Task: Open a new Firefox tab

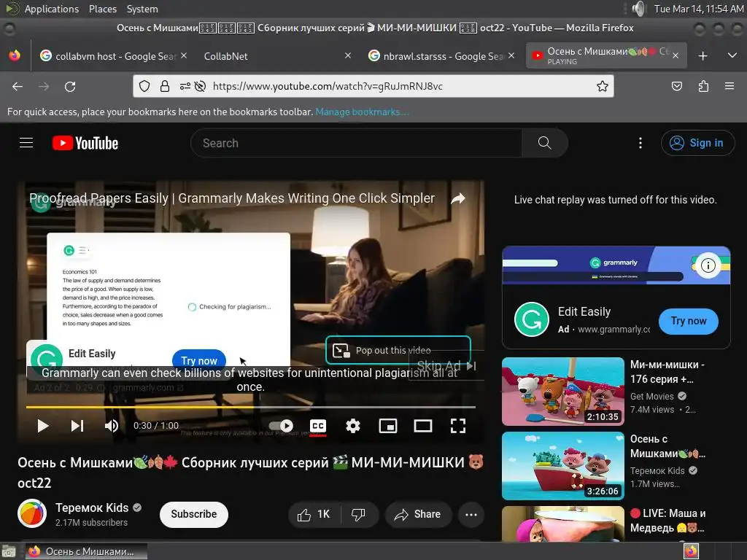Action: [x=703, y=55]
